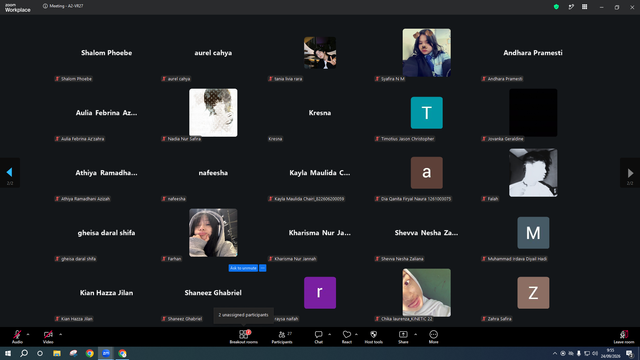Click '2 unassigned participants' tooltip
Viewport: 640px width, 360px height.
[x=244, y=315]
